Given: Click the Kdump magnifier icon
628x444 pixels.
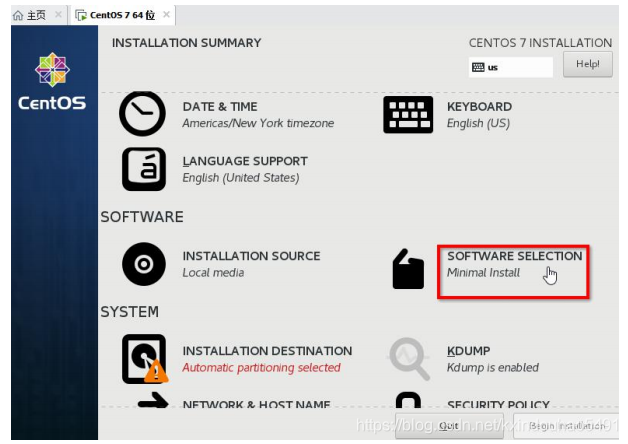Looking at the screenshot, I should pyautogui.click(x=409, y=359).
